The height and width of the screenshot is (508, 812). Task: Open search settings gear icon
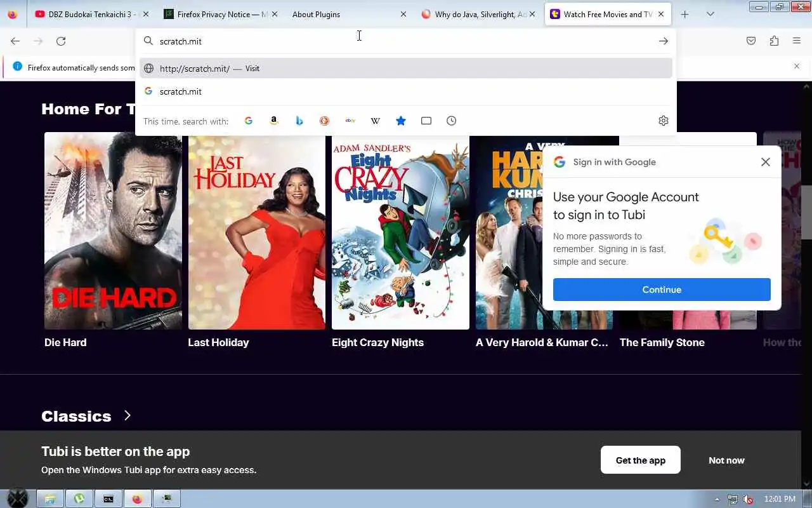(664, 121)
